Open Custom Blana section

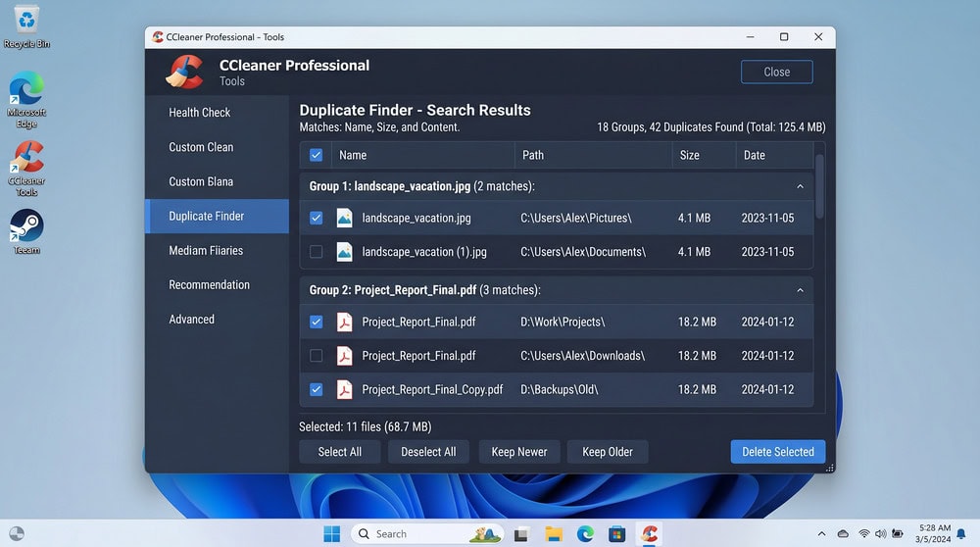pos(217,181)
